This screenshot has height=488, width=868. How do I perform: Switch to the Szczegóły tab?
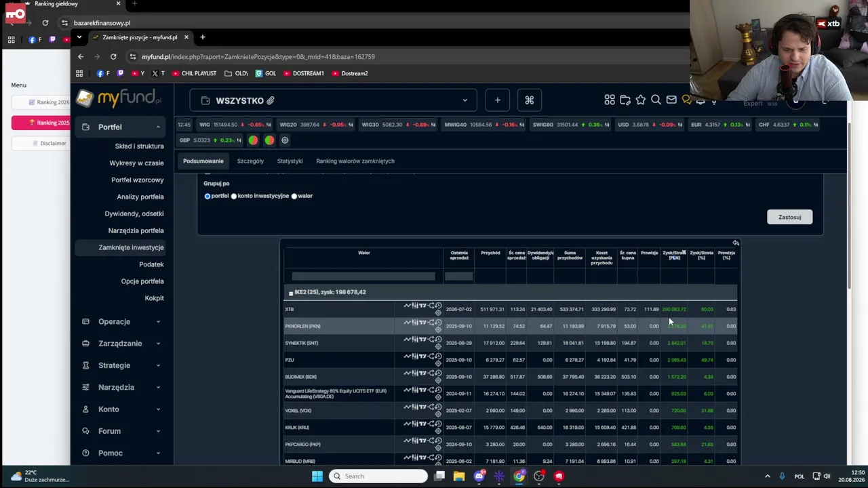click(x=250, y=161)
